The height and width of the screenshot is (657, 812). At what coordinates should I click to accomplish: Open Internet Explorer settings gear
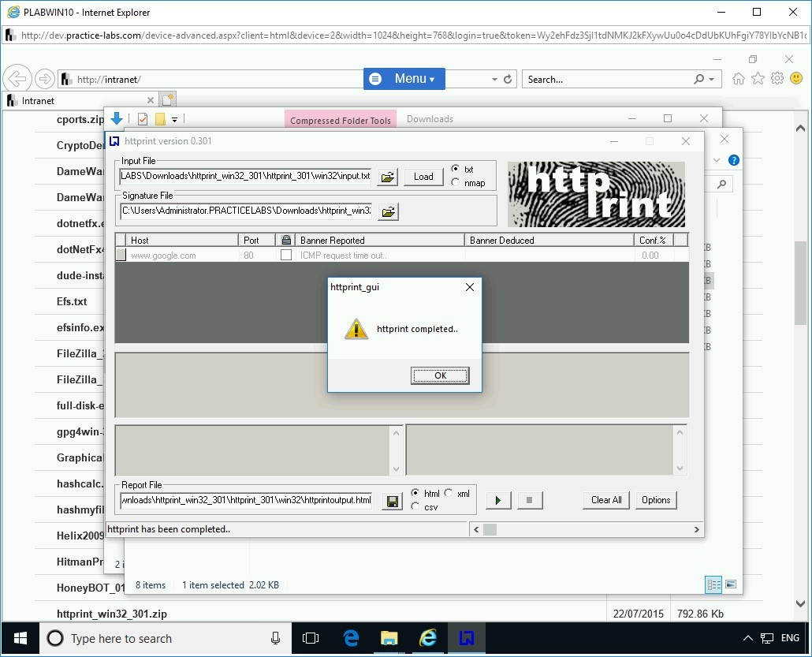click(777, 78)
